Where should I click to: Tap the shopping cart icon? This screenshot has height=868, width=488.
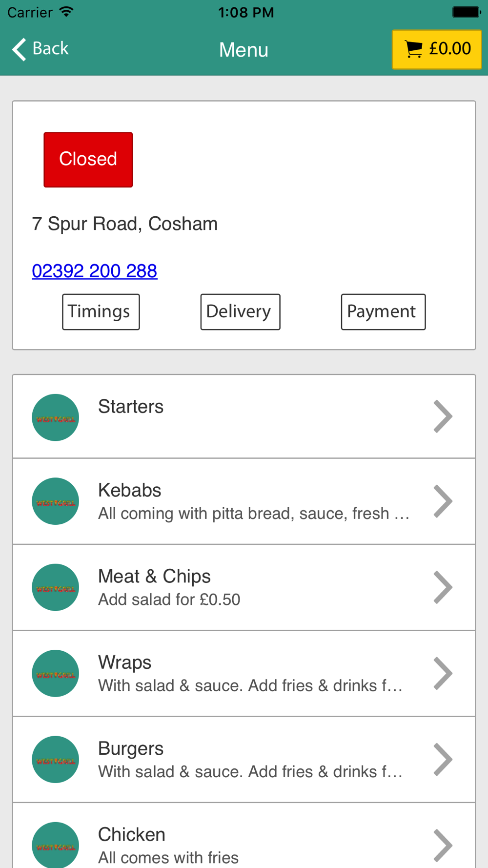click(414, 49)
